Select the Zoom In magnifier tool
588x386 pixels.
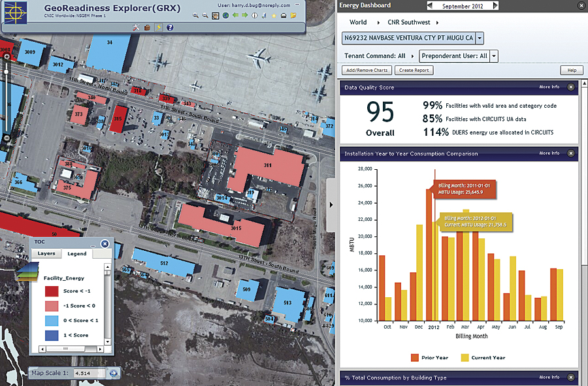(x=195, y=15)
